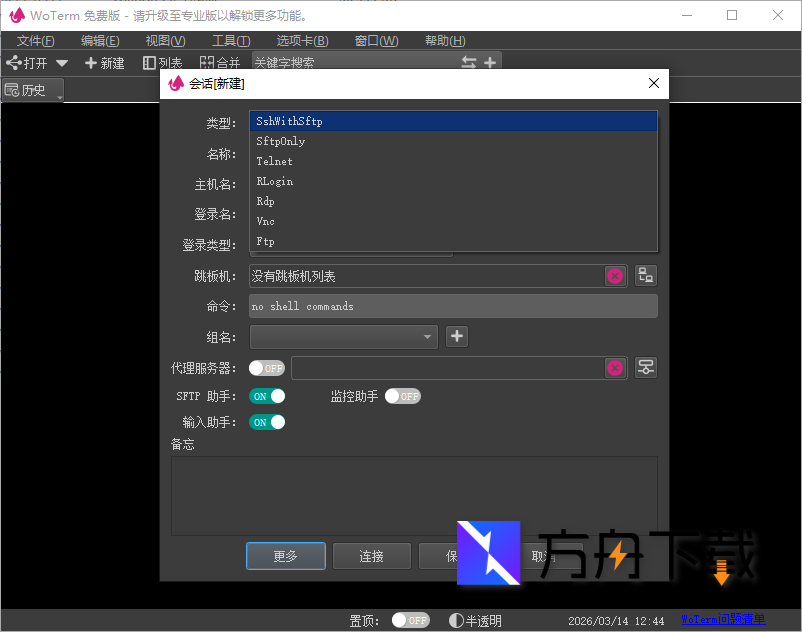The image size is (802, 632).
Task: Disable the SFTP助手 toggle
Action: [x=267, y=396]
